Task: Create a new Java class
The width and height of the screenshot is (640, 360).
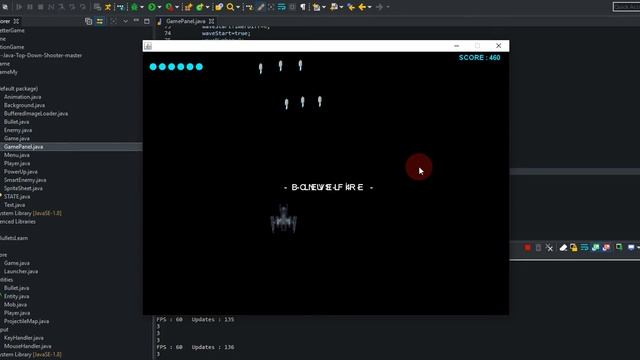Action: (x=200, y=7)
